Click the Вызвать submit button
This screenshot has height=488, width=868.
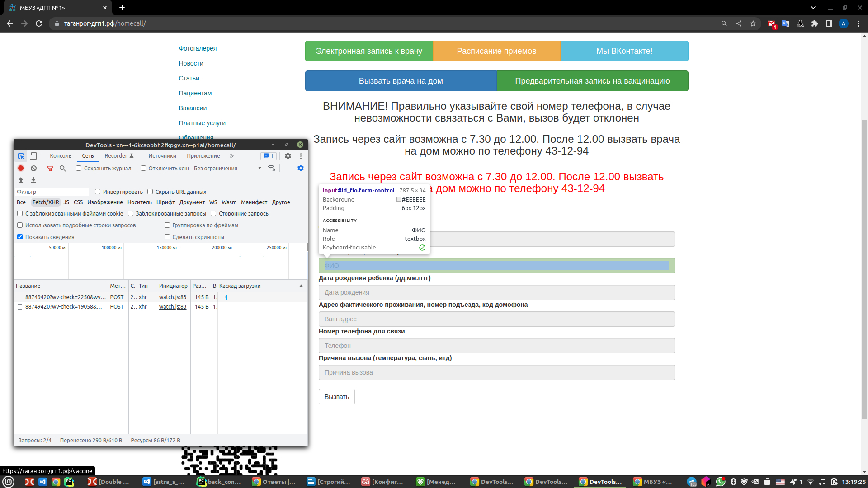[x=337, y=397]
